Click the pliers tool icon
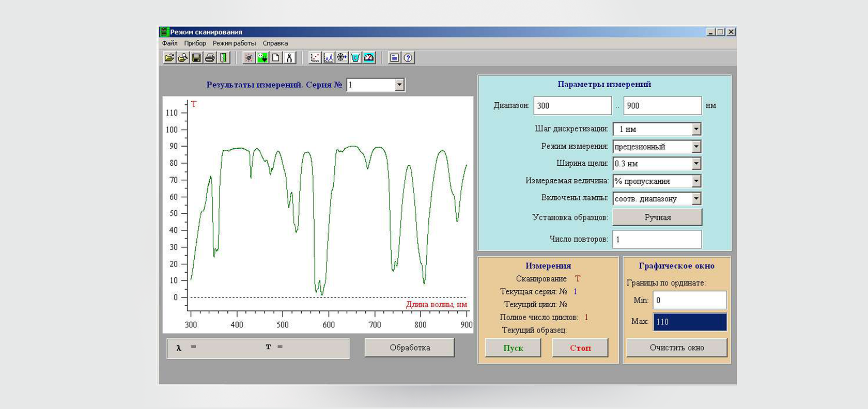 coord(289,58)
